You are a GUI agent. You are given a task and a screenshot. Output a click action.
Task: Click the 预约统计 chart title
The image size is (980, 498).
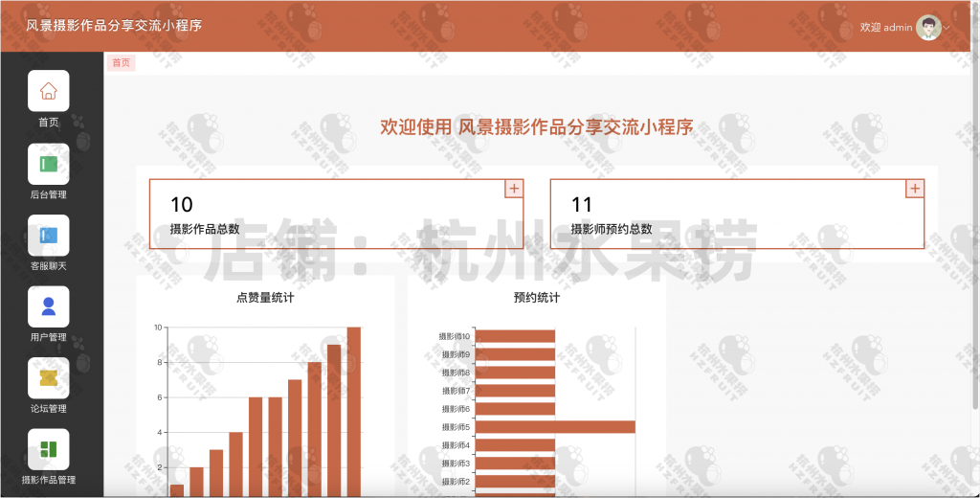tap(536, 298)
